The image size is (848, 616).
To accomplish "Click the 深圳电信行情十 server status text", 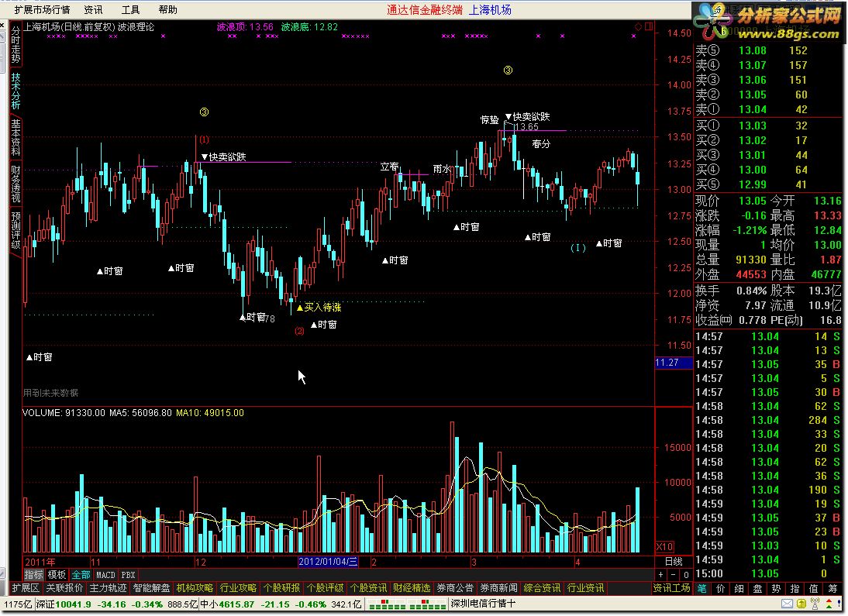I will click(x=483, y=604).
